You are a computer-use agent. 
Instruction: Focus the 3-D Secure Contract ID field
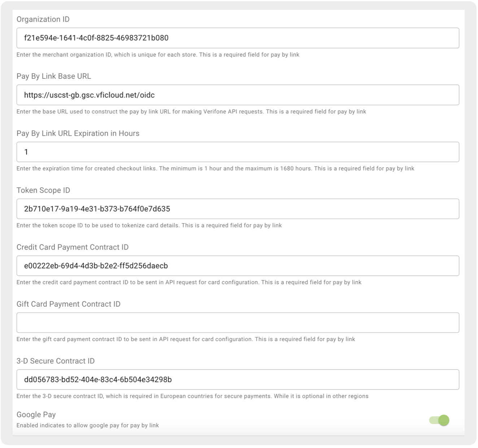click(x=238, y=379)
